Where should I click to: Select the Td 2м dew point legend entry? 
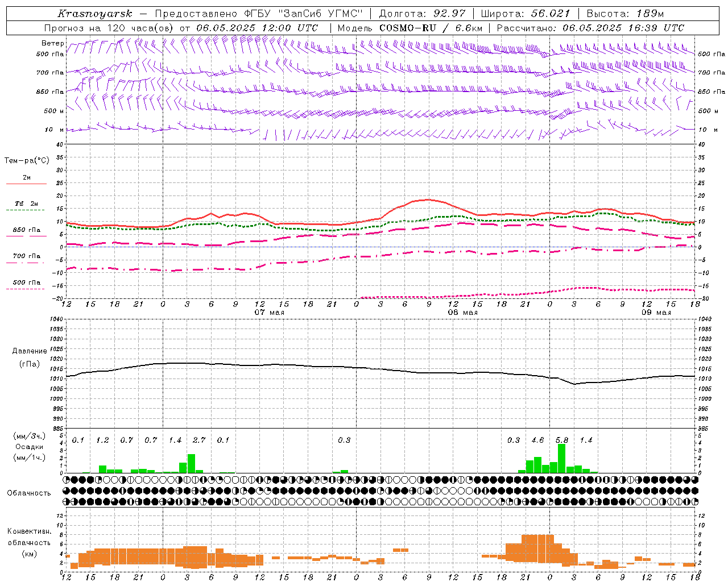[x=27, y=203]
